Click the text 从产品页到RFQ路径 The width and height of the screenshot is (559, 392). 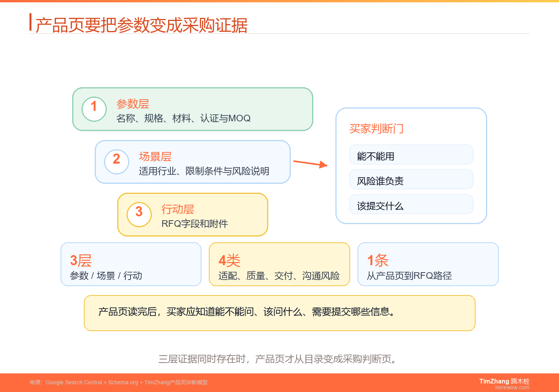pyautogui.click(x=410, y=276)
